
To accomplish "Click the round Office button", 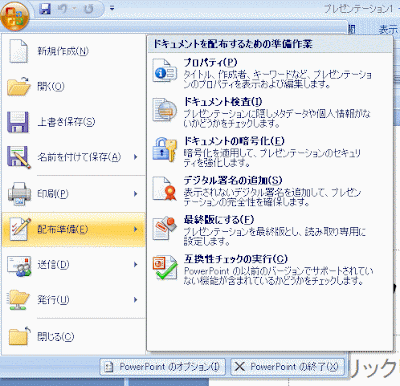I will (x=14, y=16).
